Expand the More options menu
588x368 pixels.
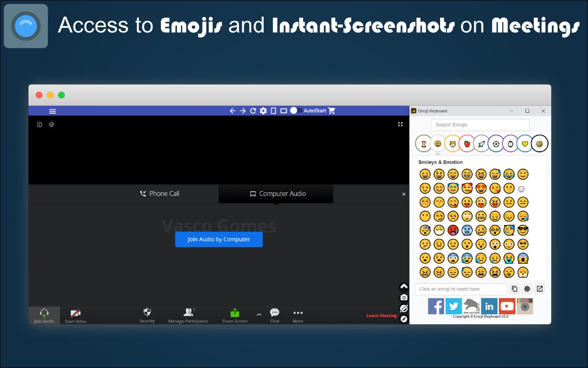[x=298, y=315]
